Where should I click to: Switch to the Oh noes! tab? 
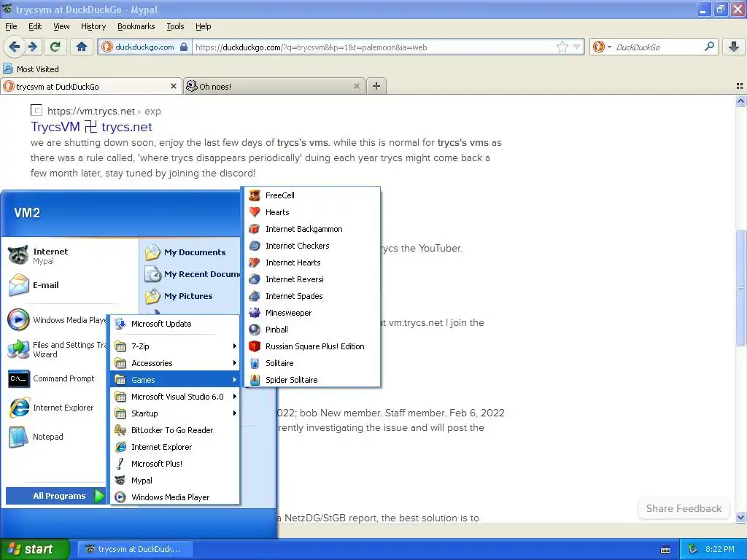tap(274, 86)
